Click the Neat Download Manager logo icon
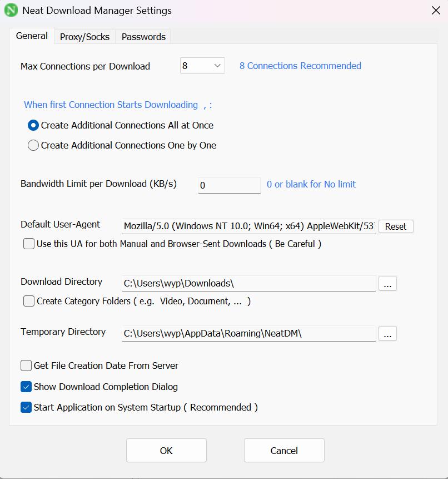This screenshot has width=448, height=479. [11, 11]
